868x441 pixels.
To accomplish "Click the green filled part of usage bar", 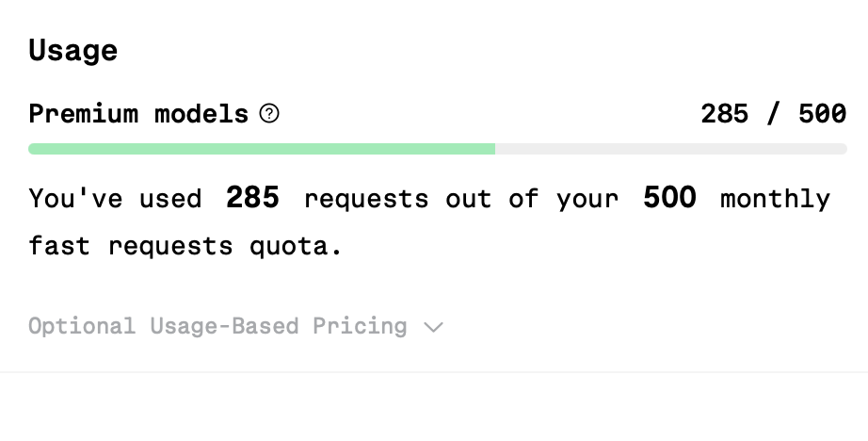I will (262, 149).
